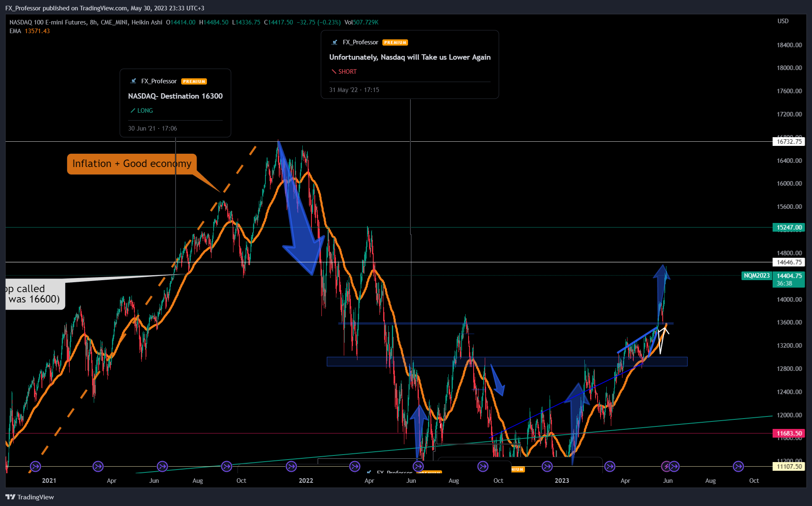
Task: Click the purple event marker right of the Aug 2023 label
Action: click(x=738, y=467)
